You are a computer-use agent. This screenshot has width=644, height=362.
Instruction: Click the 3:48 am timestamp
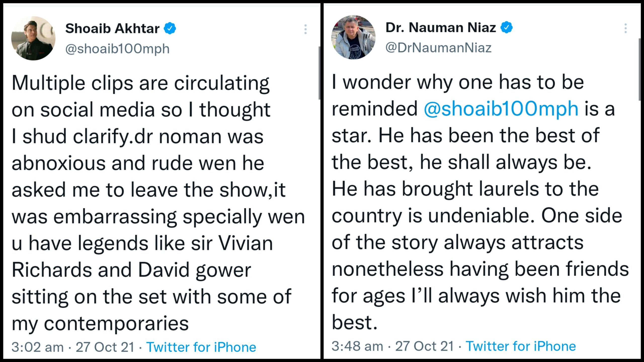pos(357,346)
